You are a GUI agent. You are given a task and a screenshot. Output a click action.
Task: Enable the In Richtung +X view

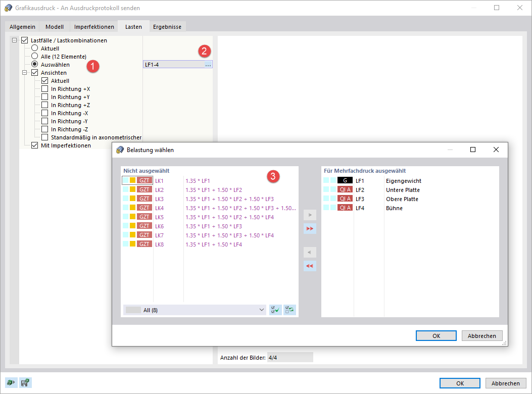pyautogui.click(x=45, y=88)
